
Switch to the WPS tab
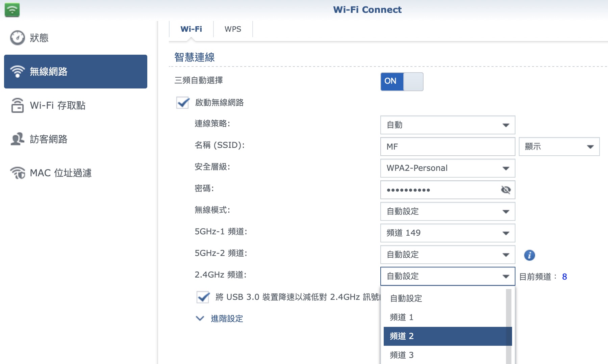233,29
